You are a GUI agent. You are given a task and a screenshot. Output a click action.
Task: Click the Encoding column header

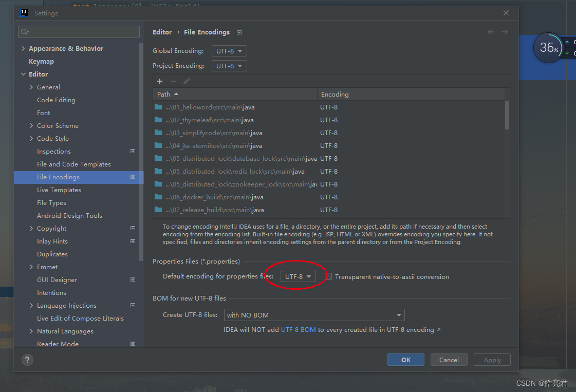pyautogui.click(x=411, y=95)
